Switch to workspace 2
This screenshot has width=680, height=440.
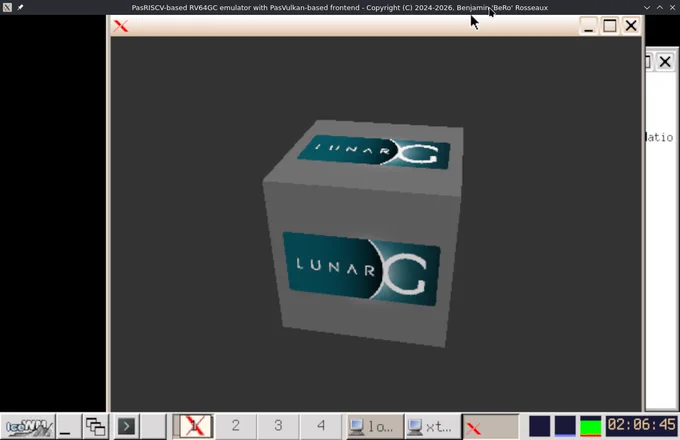pos(235,426)
